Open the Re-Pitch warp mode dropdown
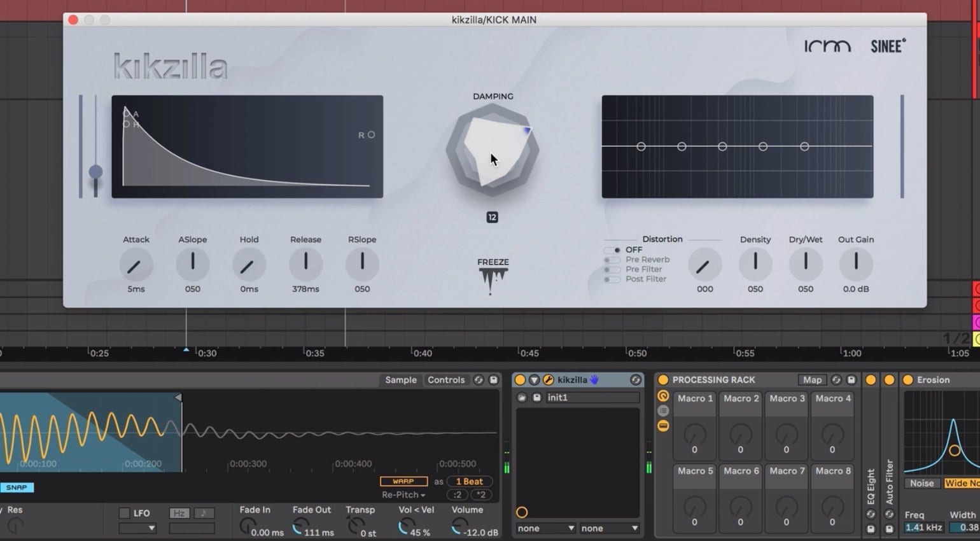 point(403,495)
